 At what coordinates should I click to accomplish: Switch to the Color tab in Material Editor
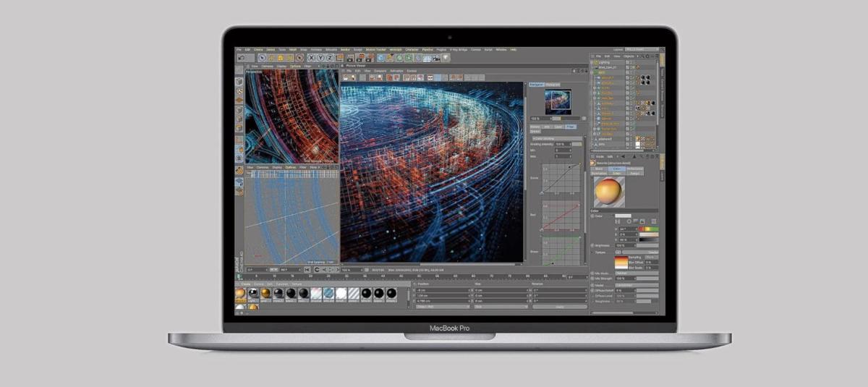(617, 169)
